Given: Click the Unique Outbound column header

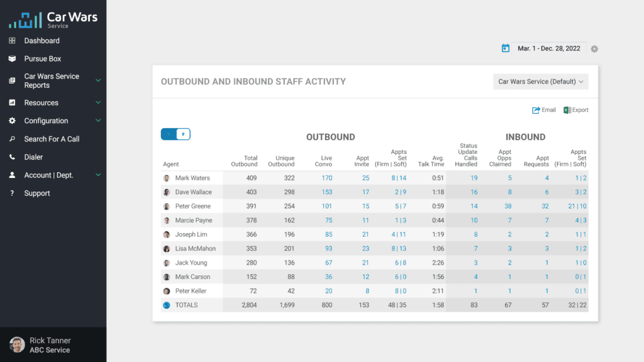Looking at the screenshot, I should [281, 161].
